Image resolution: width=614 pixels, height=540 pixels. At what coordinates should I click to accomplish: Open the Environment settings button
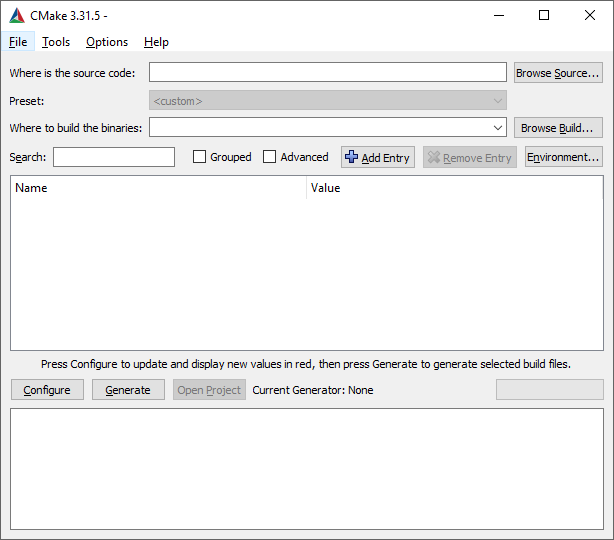coord(563,157)
